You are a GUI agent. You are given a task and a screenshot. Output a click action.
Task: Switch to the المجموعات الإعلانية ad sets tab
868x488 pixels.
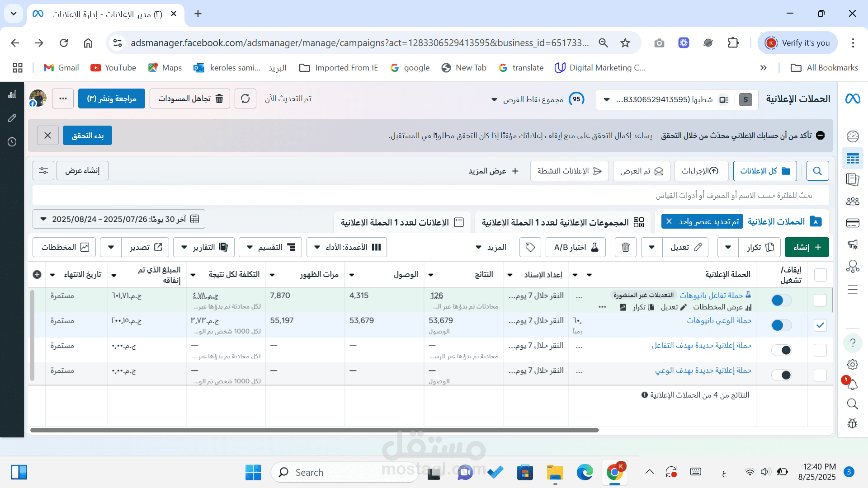pyautogui.click(x=563, y=222)
